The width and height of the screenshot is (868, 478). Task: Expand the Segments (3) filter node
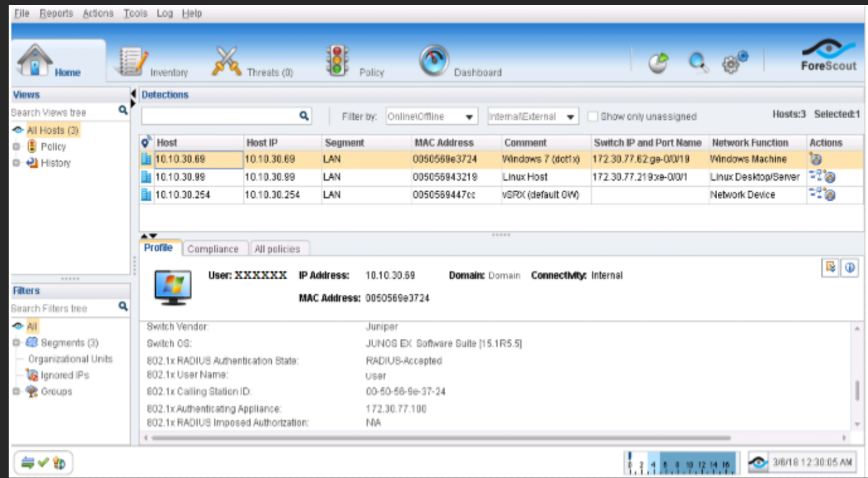point(16,343)
